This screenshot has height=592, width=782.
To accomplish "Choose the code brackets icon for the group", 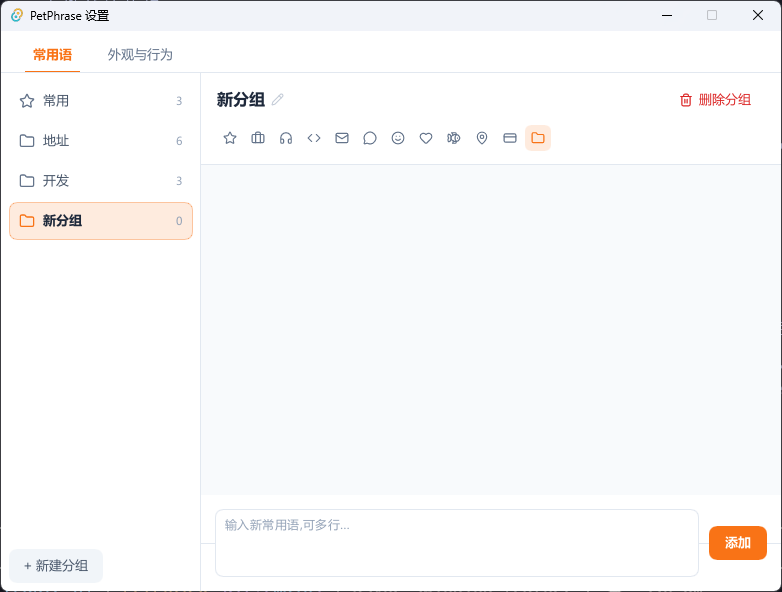I will click(314, 138).
